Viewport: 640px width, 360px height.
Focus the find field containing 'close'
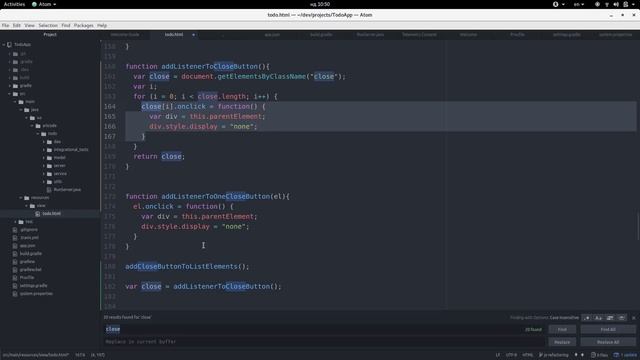tap(324, 329)
